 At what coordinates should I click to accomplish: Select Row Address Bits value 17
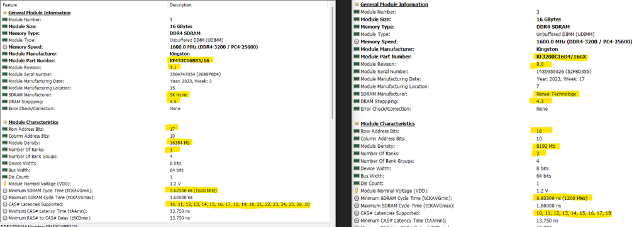(172, 129)
